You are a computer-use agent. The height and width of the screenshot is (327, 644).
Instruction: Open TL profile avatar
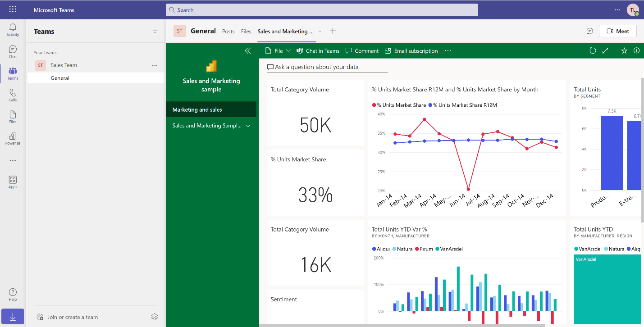pos(633,9)
